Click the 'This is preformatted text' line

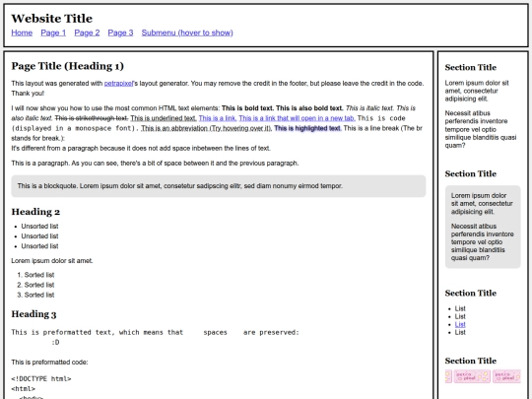(155, 333)
